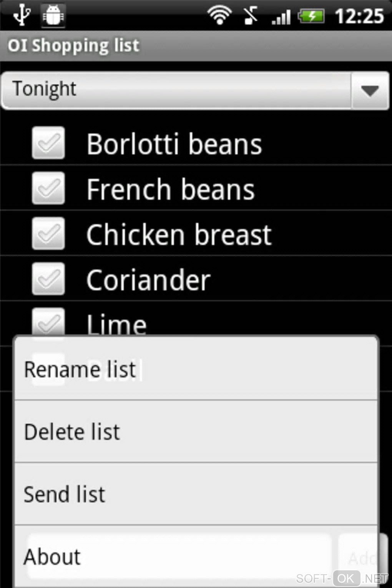This screenshot has height=588, width=392.
Task: Tap the Wi-Fi signal icon
Action: [x=219, y=15]
